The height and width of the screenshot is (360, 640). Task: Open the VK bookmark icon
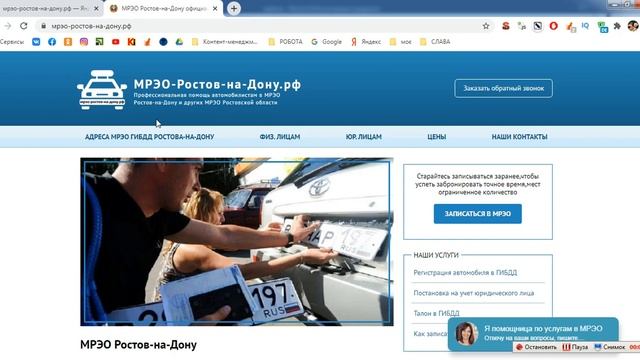click(36, 42)
